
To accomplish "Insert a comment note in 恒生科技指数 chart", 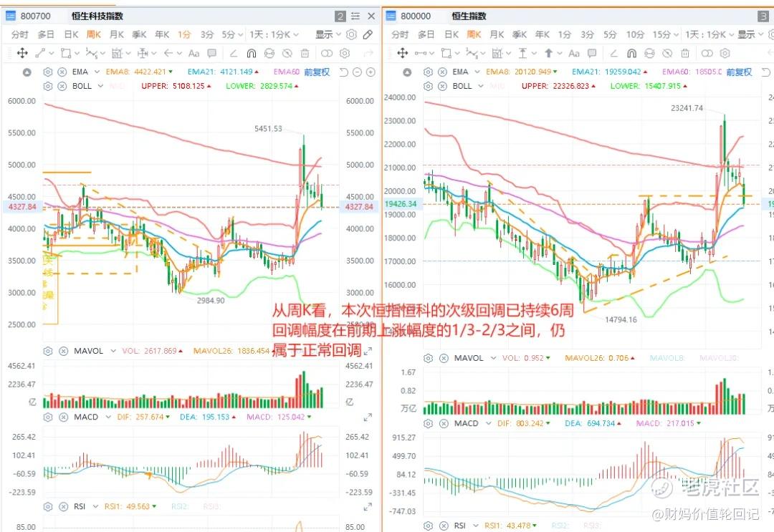I will point(211,53).
